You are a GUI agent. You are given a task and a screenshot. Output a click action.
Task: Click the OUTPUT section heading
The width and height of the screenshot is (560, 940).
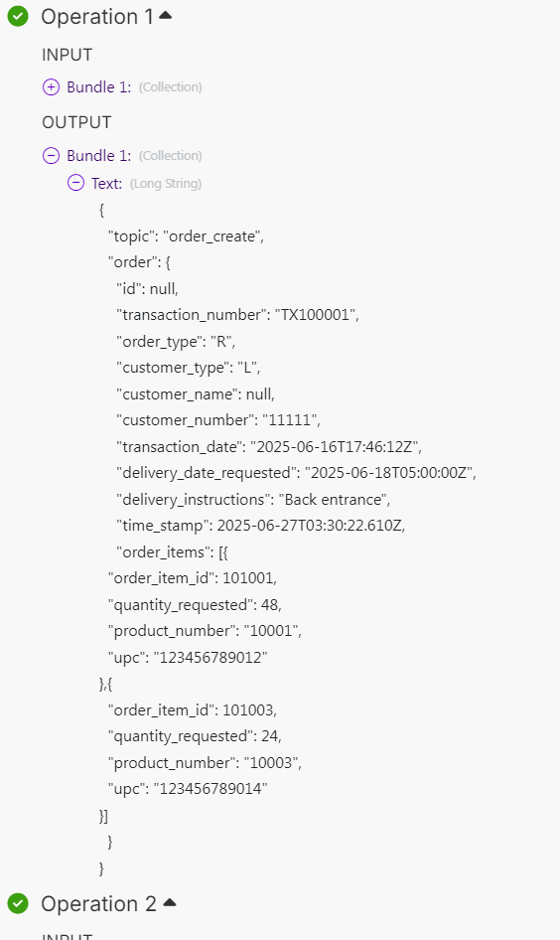(x=76, y=122)
